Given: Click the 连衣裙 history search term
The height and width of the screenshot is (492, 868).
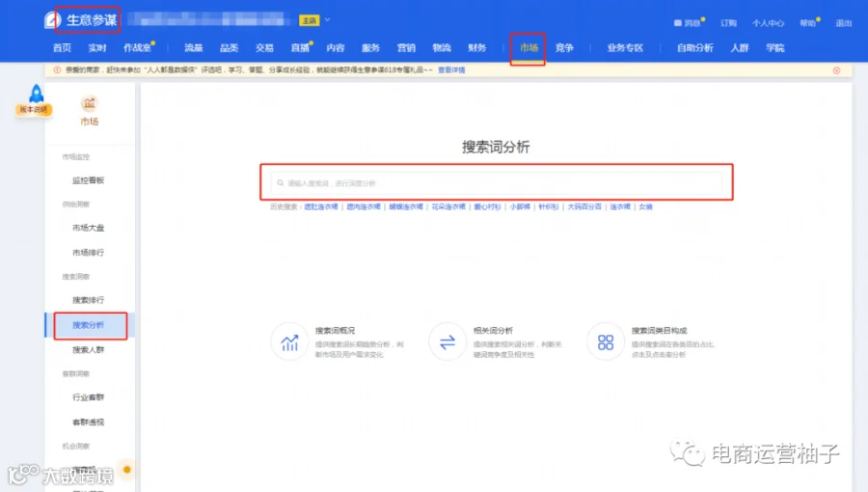Looking at the screenshot, I should [x=620, y=207].
